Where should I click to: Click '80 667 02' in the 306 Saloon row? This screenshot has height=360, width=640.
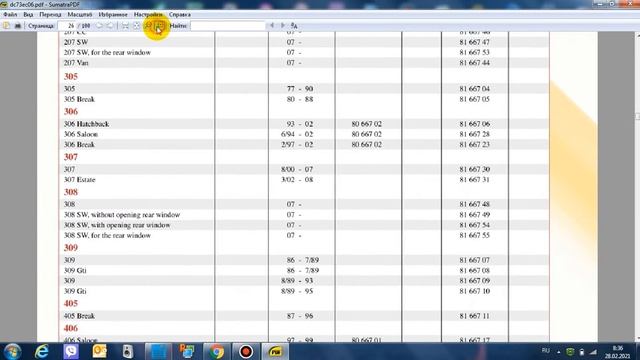tap(367, 134)
